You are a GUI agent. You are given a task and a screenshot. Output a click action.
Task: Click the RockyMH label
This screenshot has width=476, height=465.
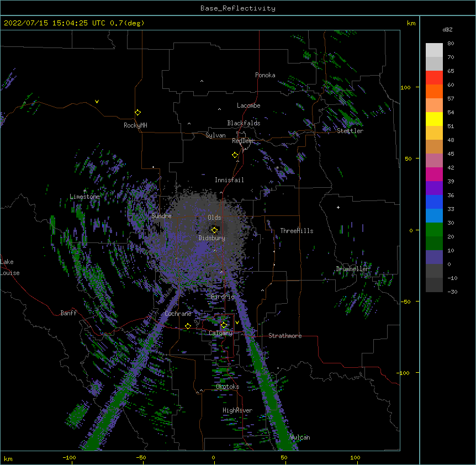click(135, 125)
